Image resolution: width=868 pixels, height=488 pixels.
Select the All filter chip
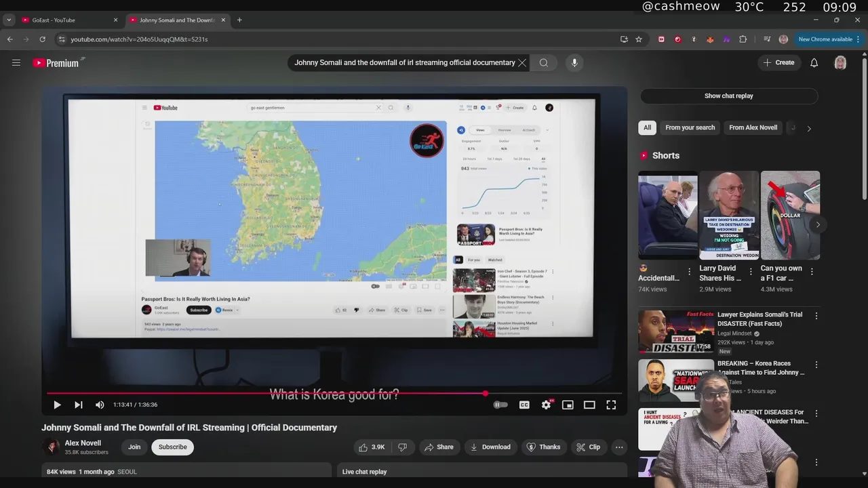tap(648, 127)
